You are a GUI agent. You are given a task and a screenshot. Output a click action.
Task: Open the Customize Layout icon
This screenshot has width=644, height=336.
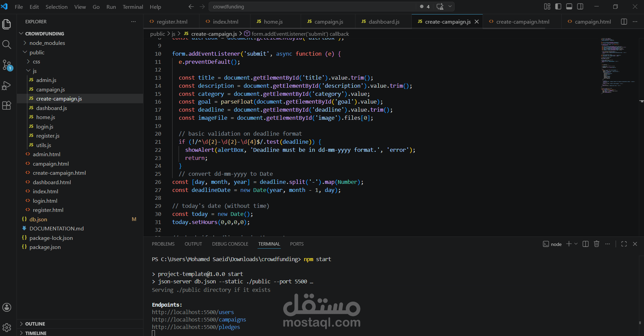(547, 7)
